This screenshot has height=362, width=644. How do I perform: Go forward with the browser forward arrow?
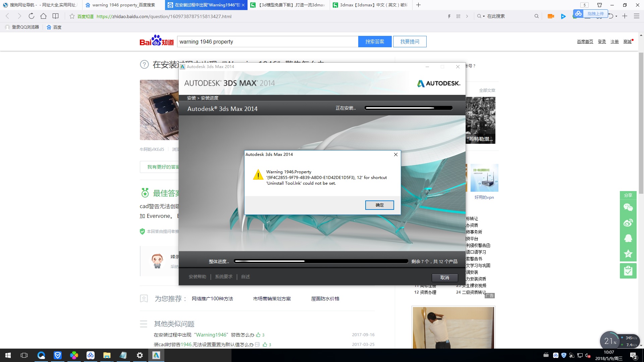[19, 16]
